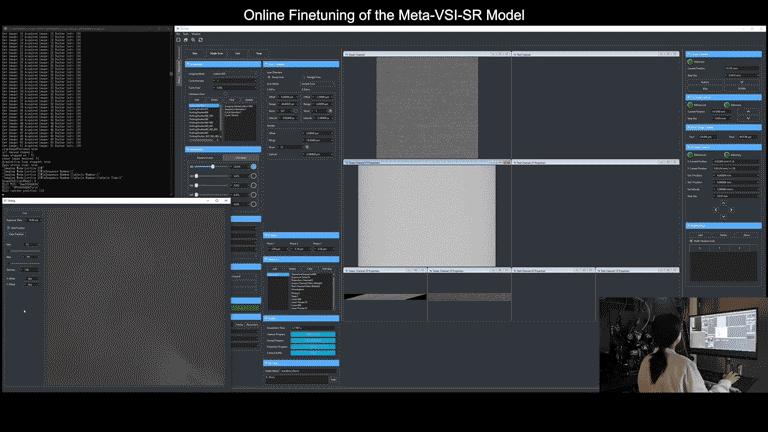The width and height of the screenshot is (768, 432).
Task: Enable the second laser line's circular toggle
Action: (x=253, y=176)
